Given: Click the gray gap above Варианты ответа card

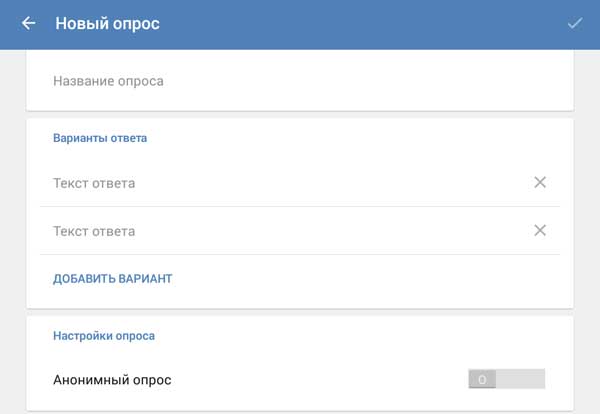Looking at the screenshot, I should (x=300, y=114).
